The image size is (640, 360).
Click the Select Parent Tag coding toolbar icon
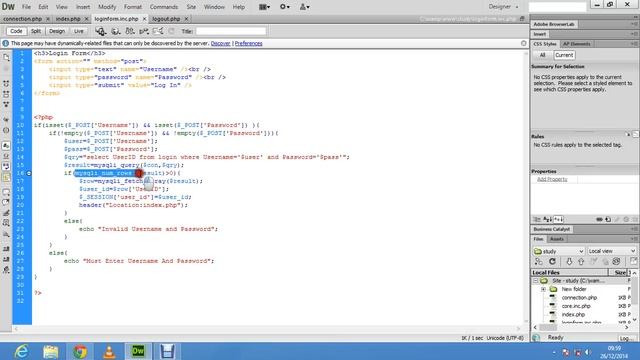click(x=6, y=120)
